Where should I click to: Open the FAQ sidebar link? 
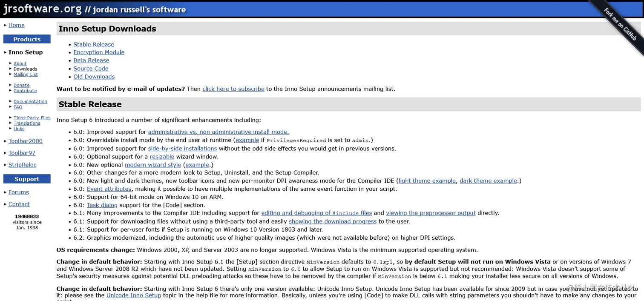click(18, 107)
